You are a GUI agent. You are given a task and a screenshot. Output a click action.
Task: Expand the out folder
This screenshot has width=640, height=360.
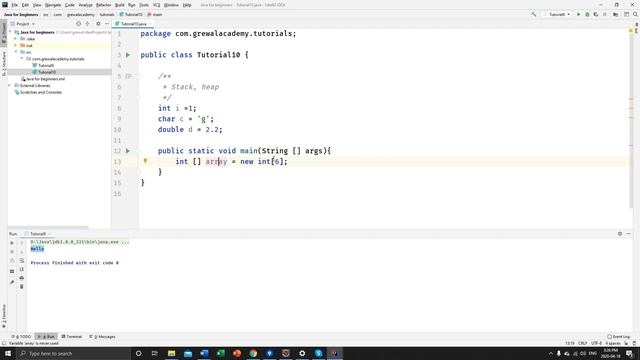coord(16,45)
